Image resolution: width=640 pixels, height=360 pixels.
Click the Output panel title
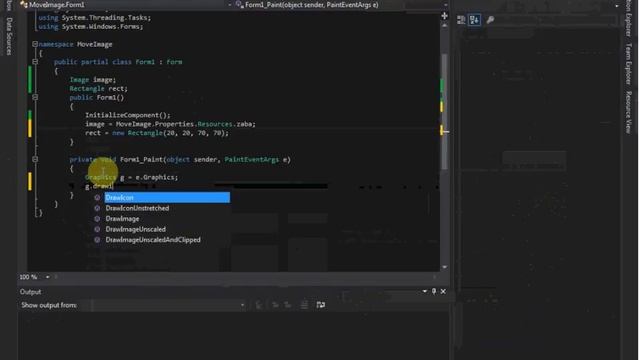(x=31, y=292)
